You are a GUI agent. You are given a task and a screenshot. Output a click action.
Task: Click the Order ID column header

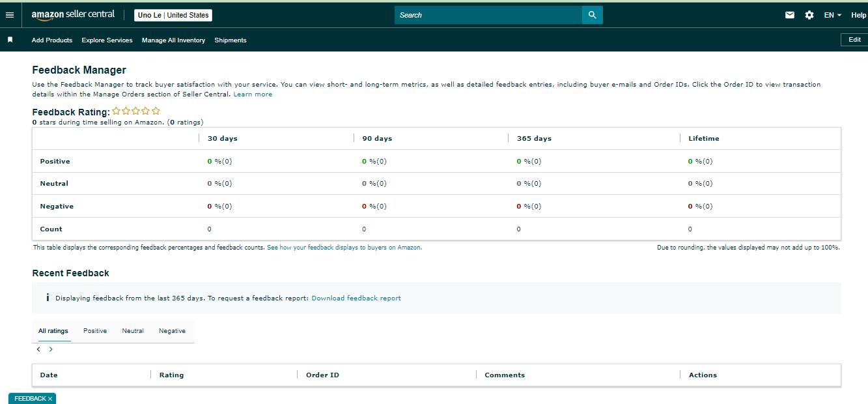pyautogui.click(x=322, y=375)
